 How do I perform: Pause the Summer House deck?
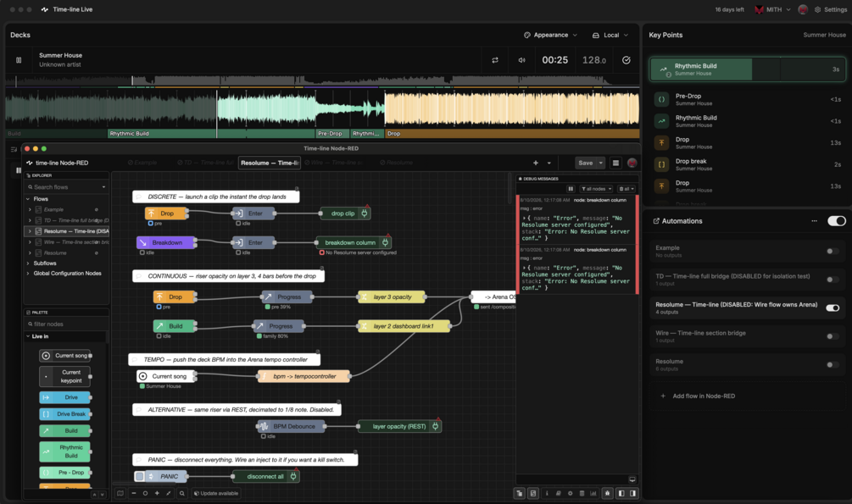(x=19, y=60)
